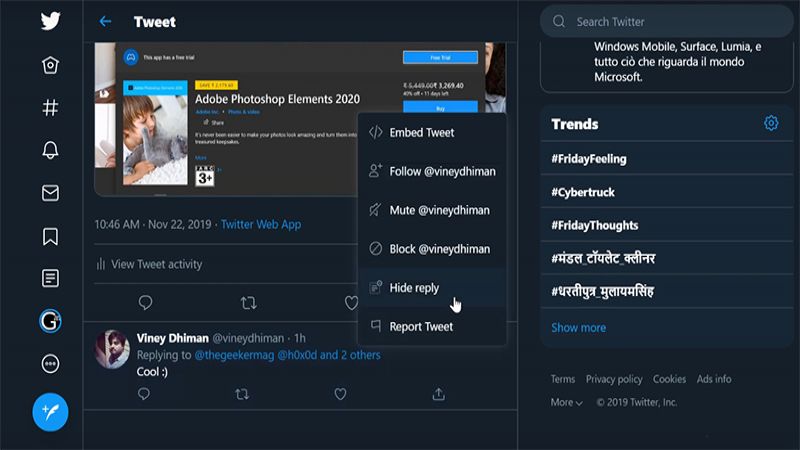Open the Explore hashtag icon
Viewport: 800px width, 450px height.
point(51,108)
